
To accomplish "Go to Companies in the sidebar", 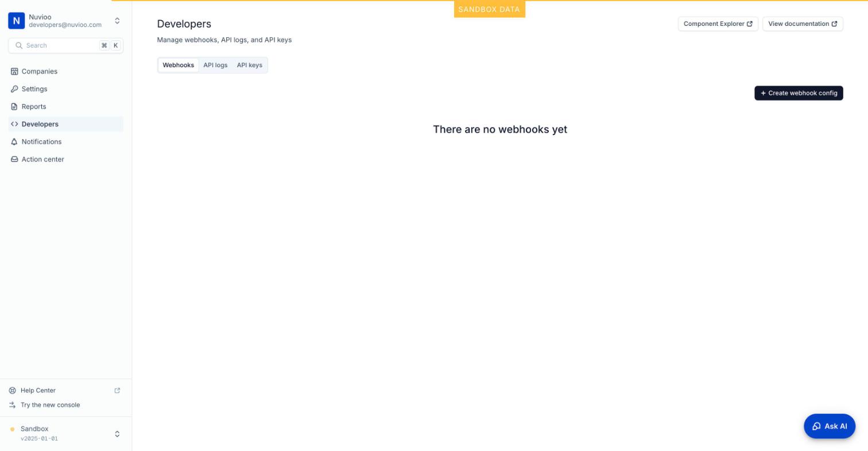I will point(66,71).
